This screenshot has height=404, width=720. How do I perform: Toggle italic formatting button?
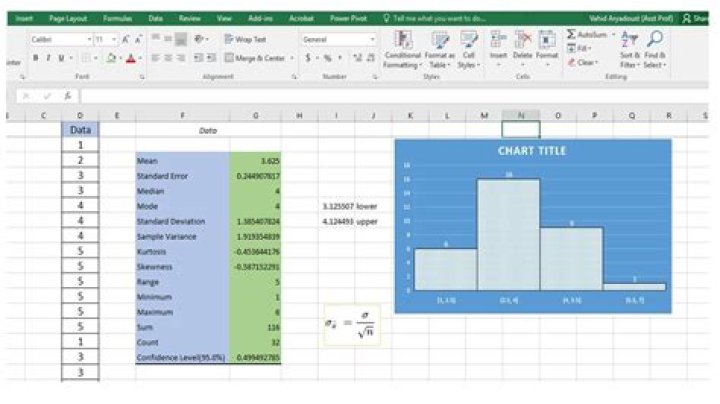click(46, 59)
